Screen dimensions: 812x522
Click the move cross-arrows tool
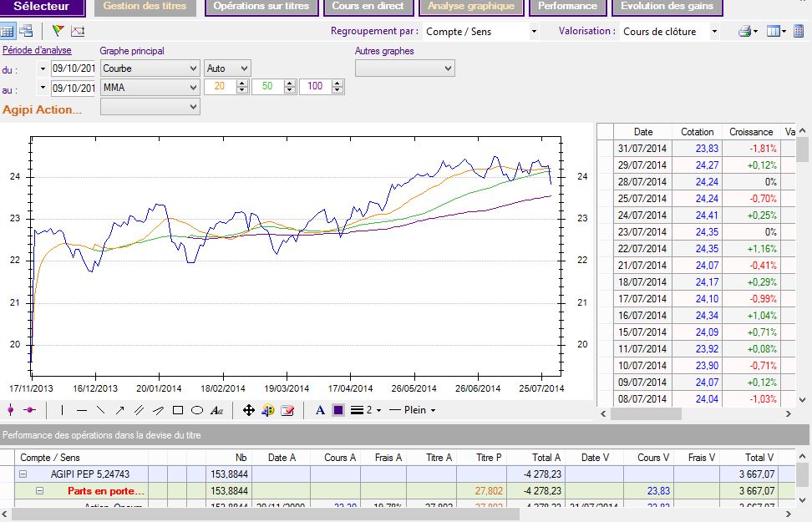[248, 410]
